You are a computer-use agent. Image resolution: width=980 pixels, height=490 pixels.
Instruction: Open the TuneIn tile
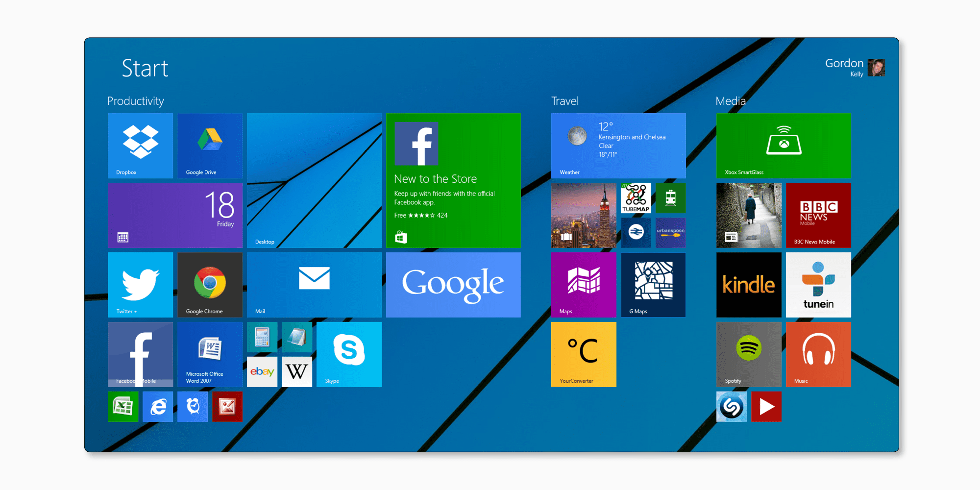tap(818, 285)
